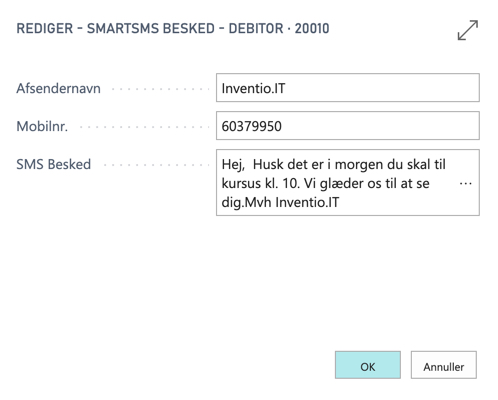498x400 pixels.
Task: Focus the Mobilnr. input field
Action: (348, 126)
